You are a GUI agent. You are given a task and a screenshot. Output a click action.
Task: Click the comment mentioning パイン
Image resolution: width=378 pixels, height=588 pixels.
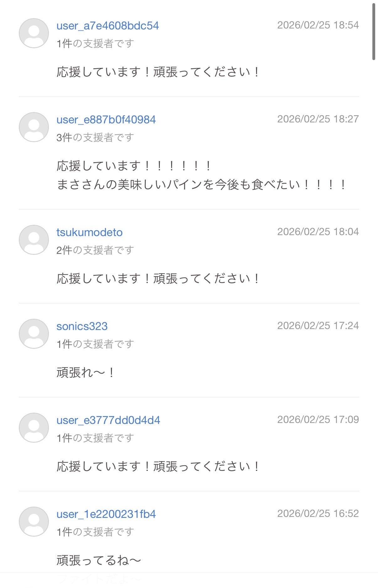click(x=201, y=184)
